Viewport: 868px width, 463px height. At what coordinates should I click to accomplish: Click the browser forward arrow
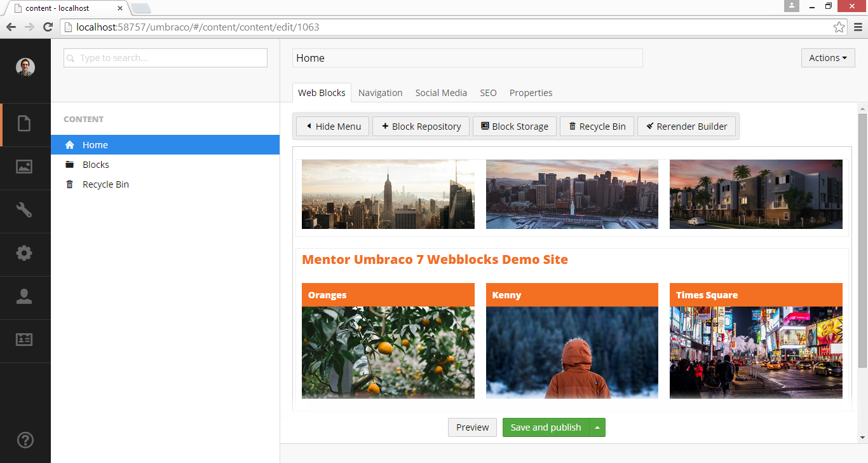coord(29,27)
